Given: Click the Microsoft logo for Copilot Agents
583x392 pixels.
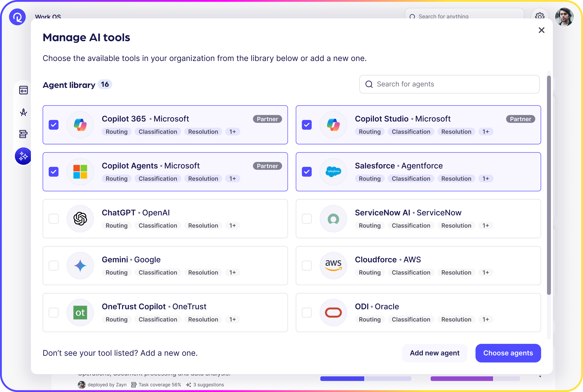Looking at the screenshot, I should (x=80, y=172).
